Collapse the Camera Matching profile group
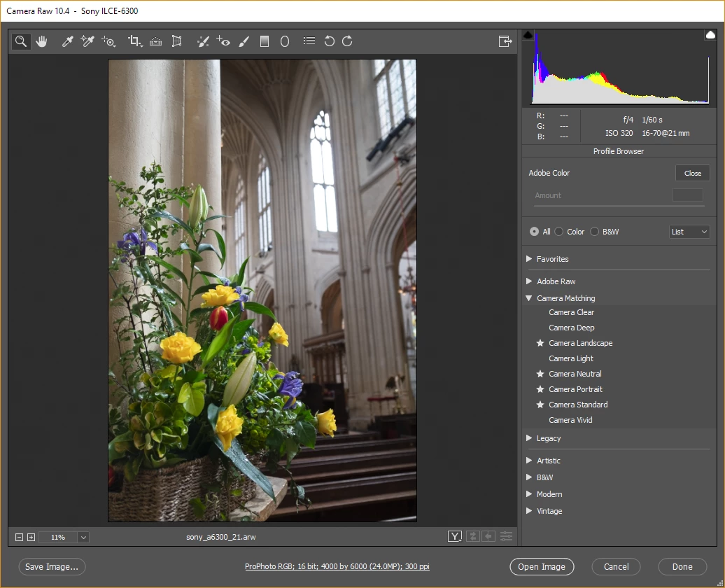The width and height of the screenshot is (725, 588). 529,298
